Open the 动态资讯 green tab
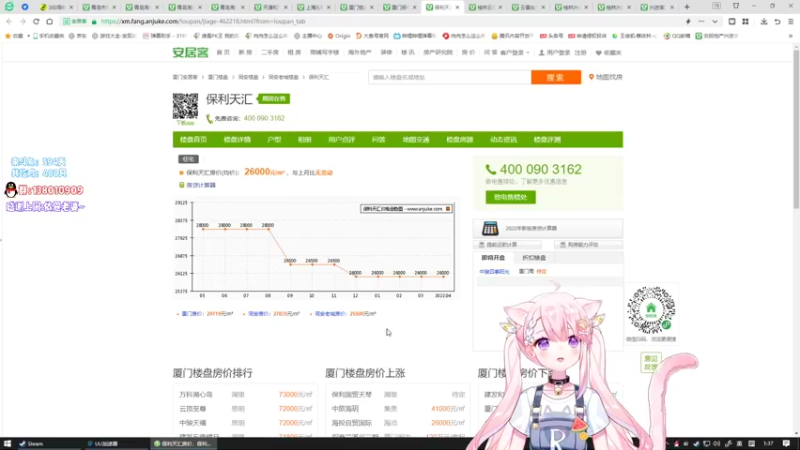800x450 pixels. 504,139
